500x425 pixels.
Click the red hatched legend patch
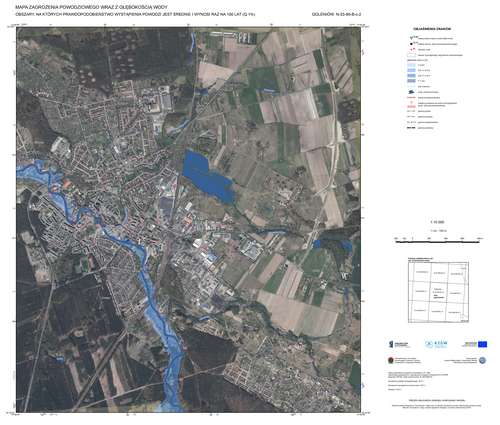[x=411, y=107]
